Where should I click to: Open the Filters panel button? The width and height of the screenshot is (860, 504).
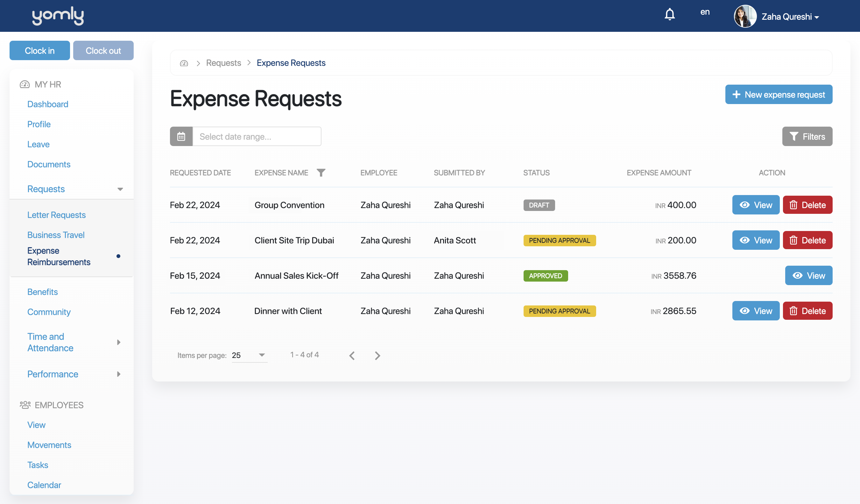pos(807,136)
